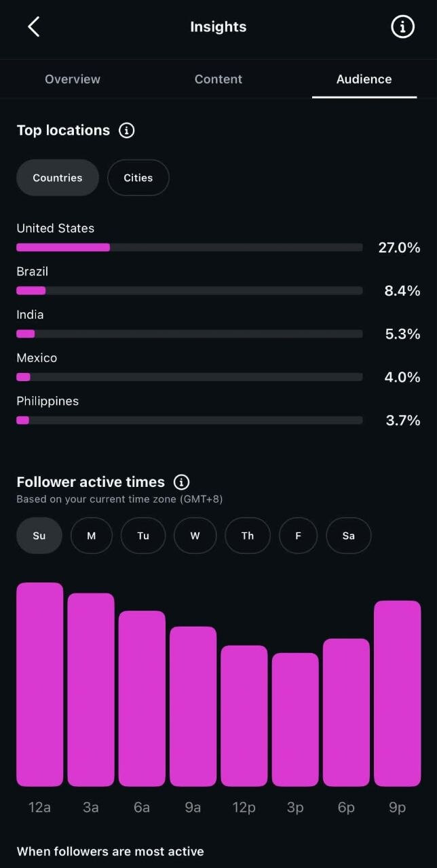This screenshot has height=868, width=437.
Task: Tap the United States percentage bar
Action: pos(189,248)
